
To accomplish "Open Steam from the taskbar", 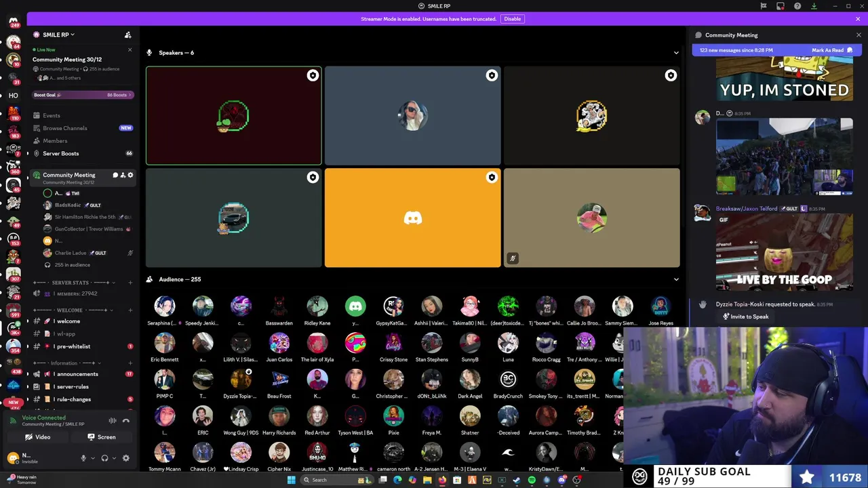I will point(517,480).
